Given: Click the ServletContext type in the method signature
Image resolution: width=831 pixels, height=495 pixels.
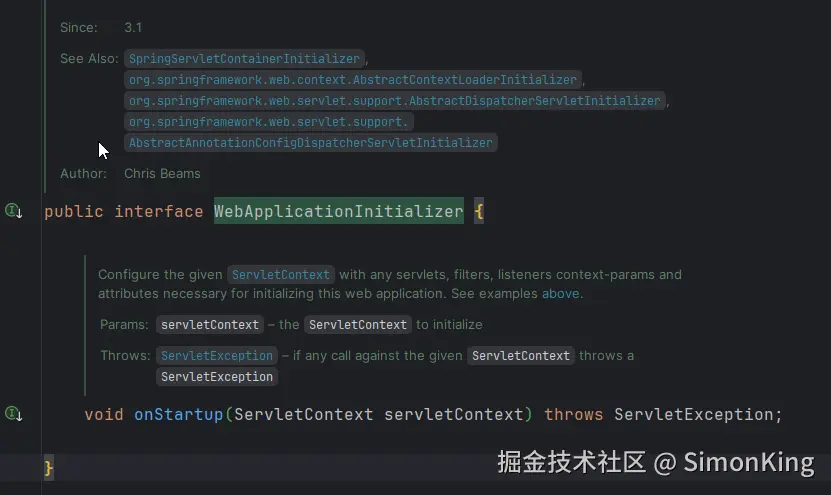Looking at the screenshot, I should (303, 414).
